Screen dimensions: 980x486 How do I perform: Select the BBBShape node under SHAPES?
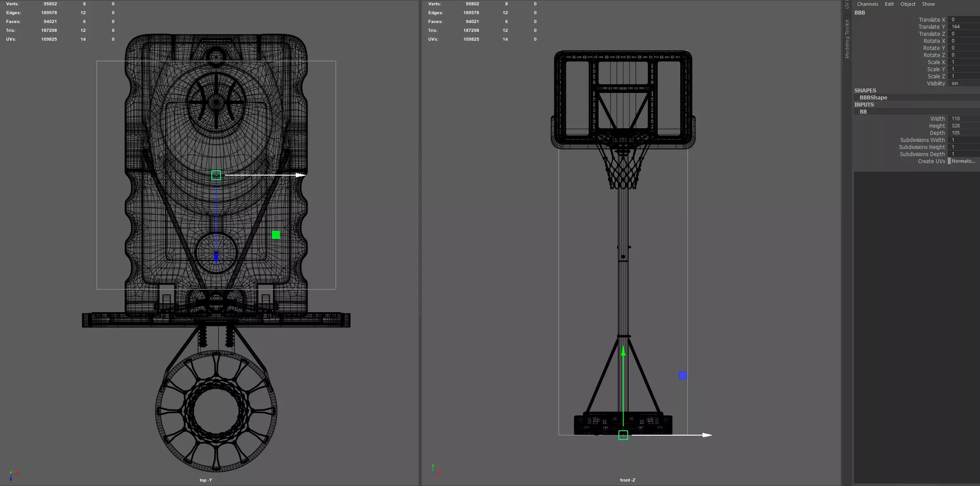tap(873, 97)
